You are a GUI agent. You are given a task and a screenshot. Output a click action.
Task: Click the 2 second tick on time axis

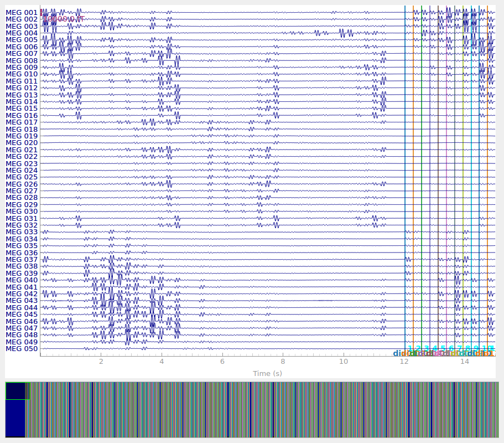tap(101, 362)
